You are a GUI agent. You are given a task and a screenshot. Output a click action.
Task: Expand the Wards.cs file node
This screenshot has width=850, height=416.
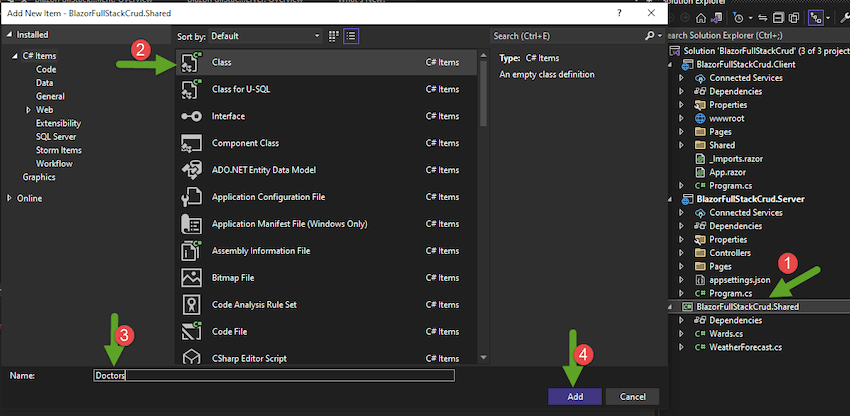point(681,334)
